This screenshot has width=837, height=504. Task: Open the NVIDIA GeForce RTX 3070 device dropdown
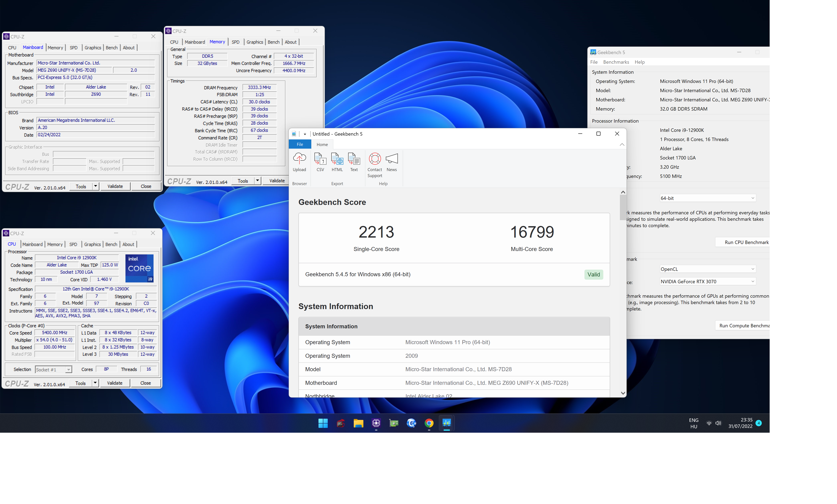(x=708, y=281)
